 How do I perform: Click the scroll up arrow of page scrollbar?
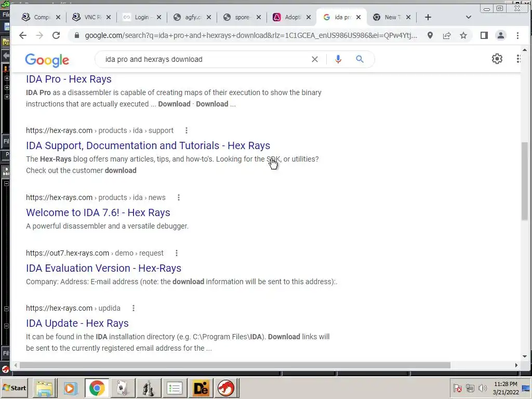click(525, 50)
